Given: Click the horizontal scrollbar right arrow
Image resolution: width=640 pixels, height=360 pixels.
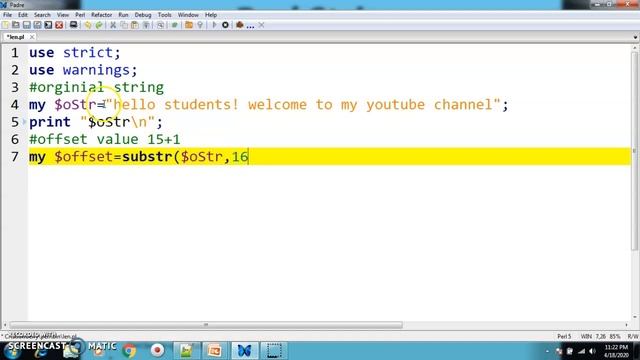Looking at the screenshot, I should coord(627,325).
